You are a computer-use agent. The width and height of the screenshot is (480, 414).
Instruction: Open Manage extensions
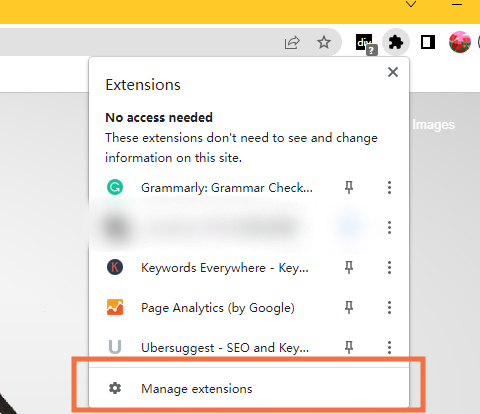(249, 388)
